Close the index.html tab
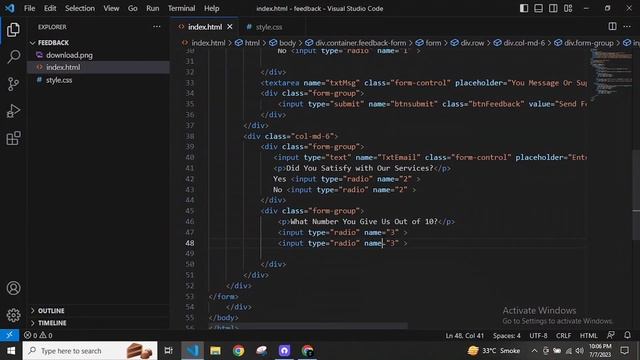640x360 pixels. (x=230, y=27)
